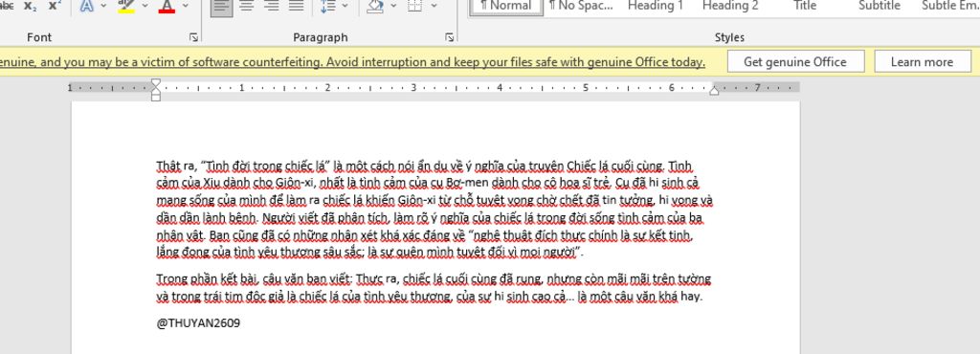Click the Styles group label
The width and height of the screenshot is (980, 354).
click(x=729, y=37)
